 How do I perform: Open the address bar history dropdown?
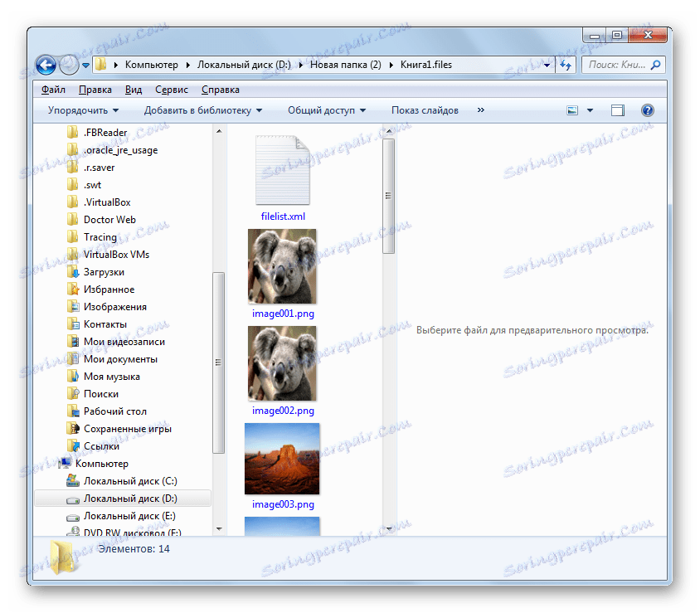coord(547,64)
